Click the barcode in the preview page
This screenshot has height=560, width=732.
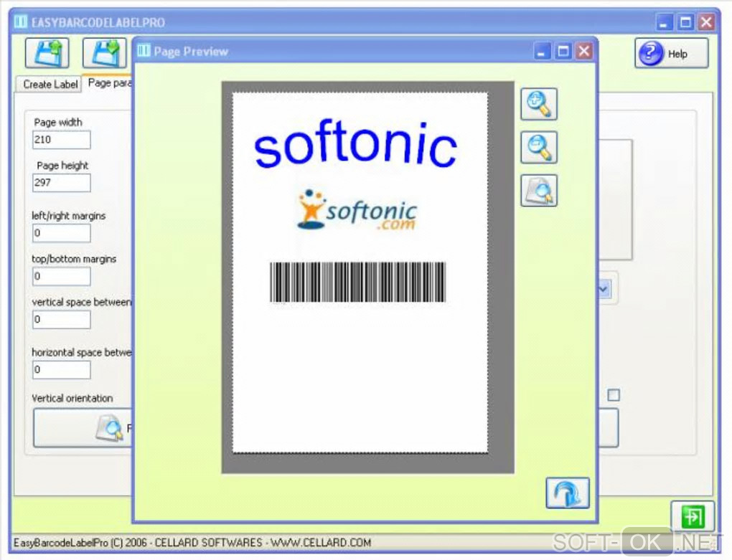[357, 282]
